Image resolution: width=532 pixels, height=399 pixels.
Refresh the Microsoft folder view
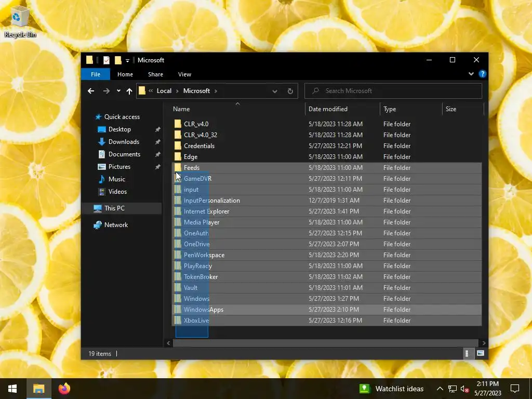click(x=290, y=91)
